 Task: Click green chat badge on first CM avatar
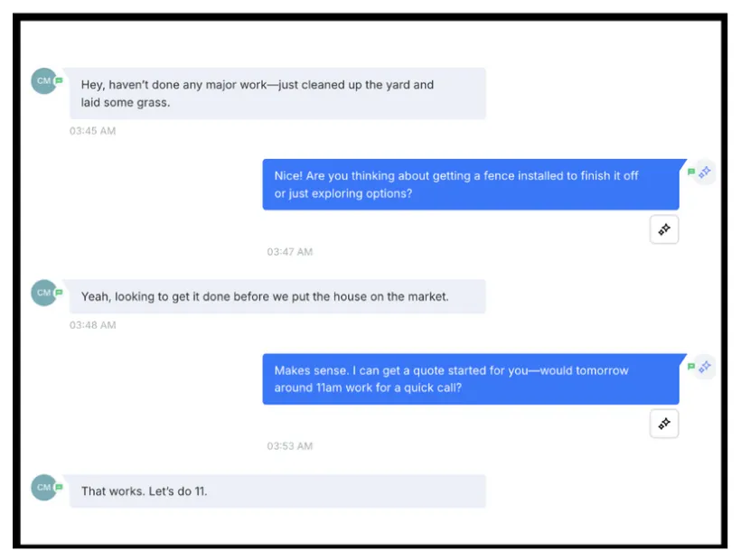pyautogui.click(x=59, y=80)
